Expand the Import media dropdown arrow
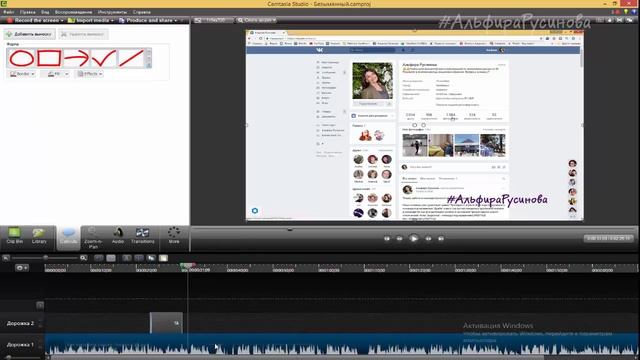This screenshot has height=360, width=640. [x=112, y=20]
